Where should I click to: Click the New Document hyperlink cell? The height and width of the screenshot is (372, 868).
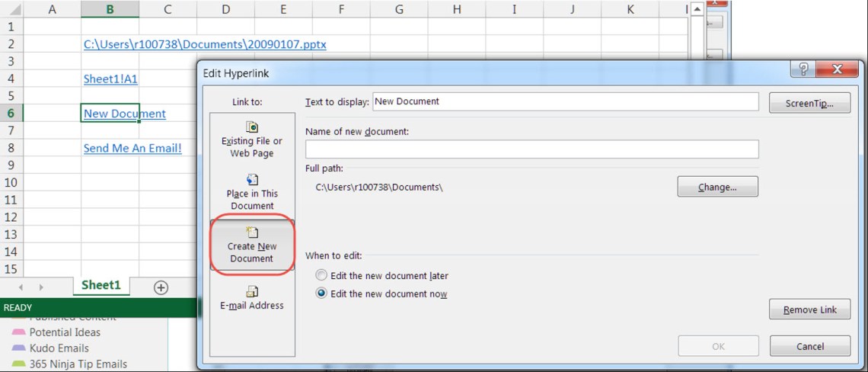pyautogui.click(x=110, y=113)
